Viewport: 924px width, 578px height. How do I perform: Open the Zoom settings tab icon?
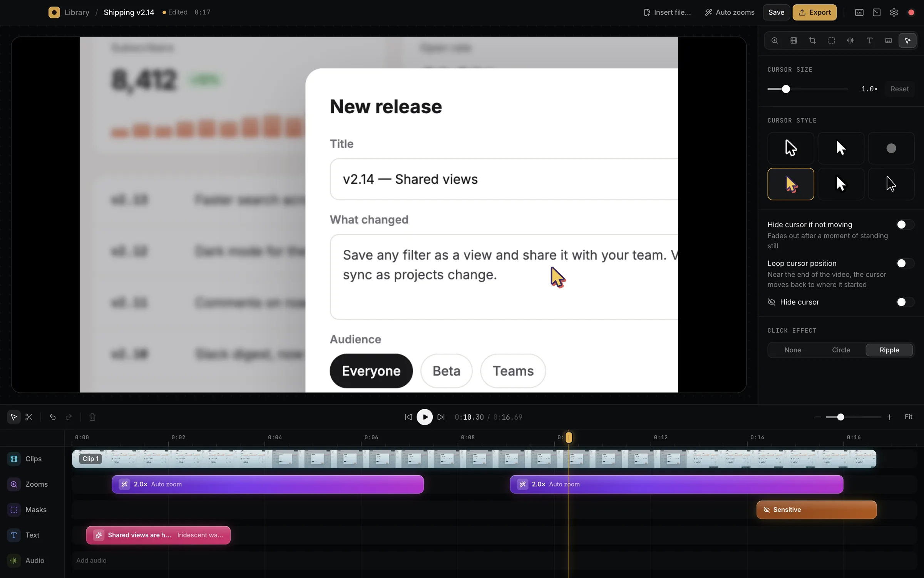[x=775, y=40]
